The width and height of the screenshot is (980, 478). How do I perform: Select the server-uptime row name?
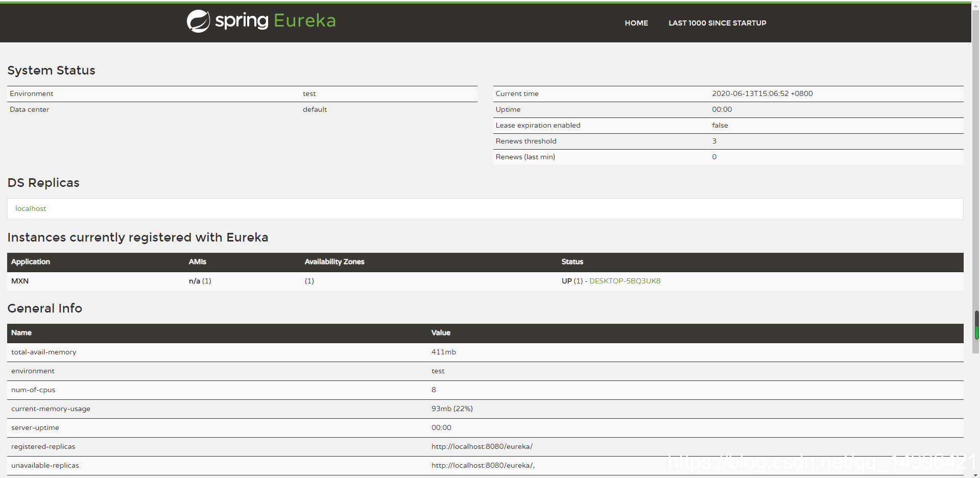[35, 427]
